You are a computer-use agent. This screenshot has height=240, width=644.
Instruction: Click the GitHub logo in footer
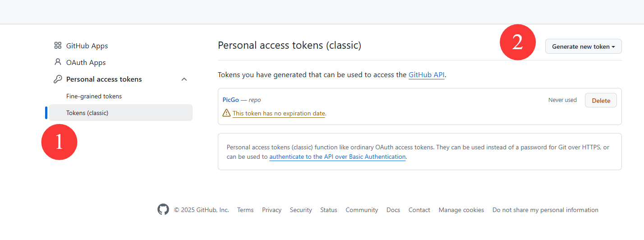click(x=163, y=210)
